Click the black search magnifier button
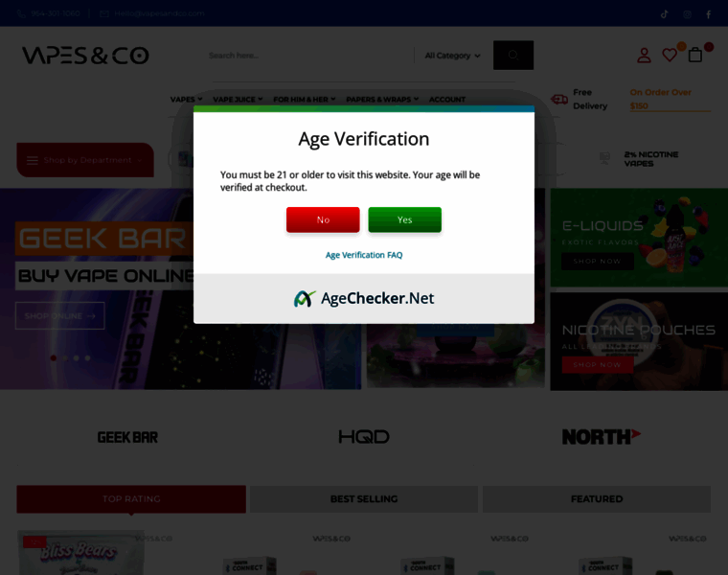 tap(513, 56)
